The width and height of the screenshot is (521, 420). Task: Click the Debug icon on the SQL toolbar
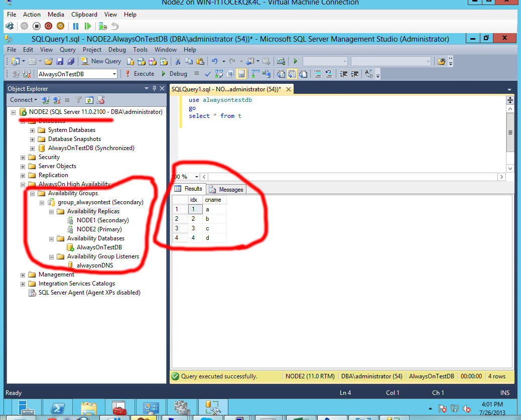point(175,73)
